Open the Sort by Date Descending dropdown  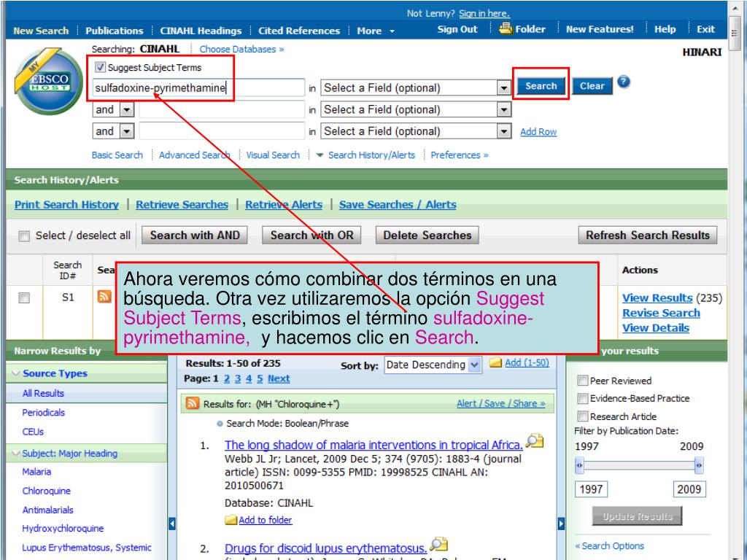click(x=433, y=365)
